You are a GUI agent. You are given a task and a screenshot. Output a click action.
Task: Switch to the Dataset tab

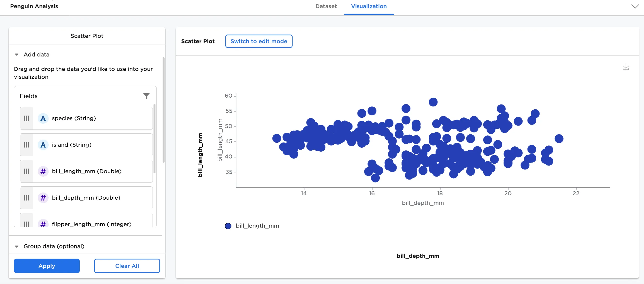click(x=326, y=7)
